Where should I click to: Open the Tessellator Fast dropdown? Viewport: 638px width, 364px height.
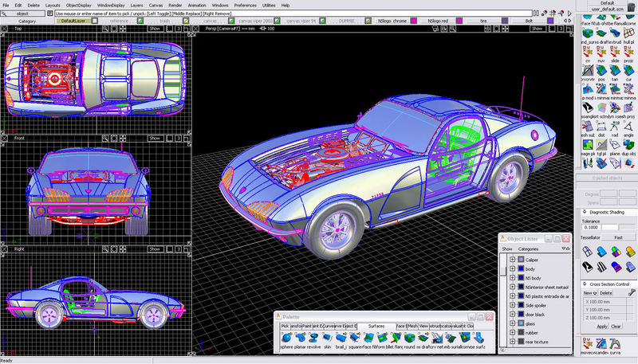(x=619, y=237)
